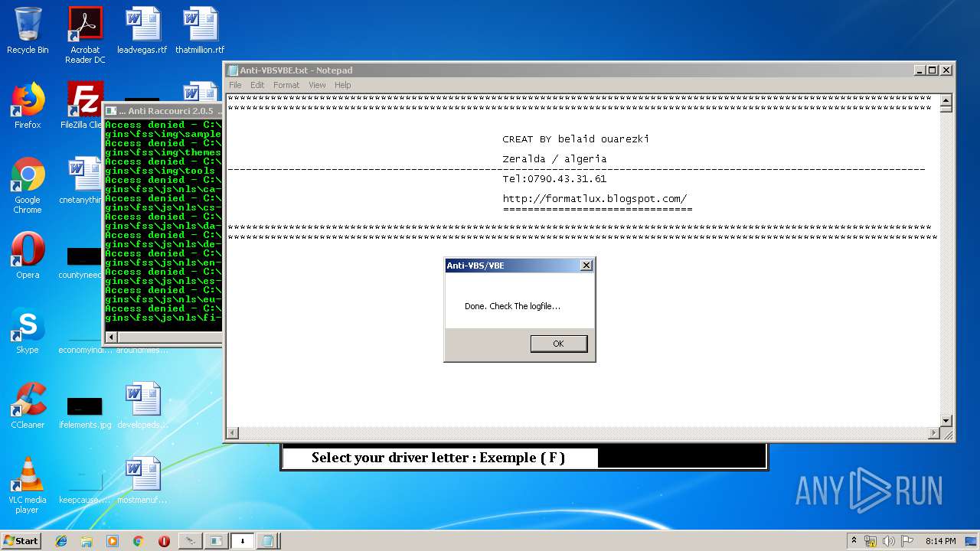
Task: Launch Internet Explorer from taskbar
Action: tap(61, 541)
